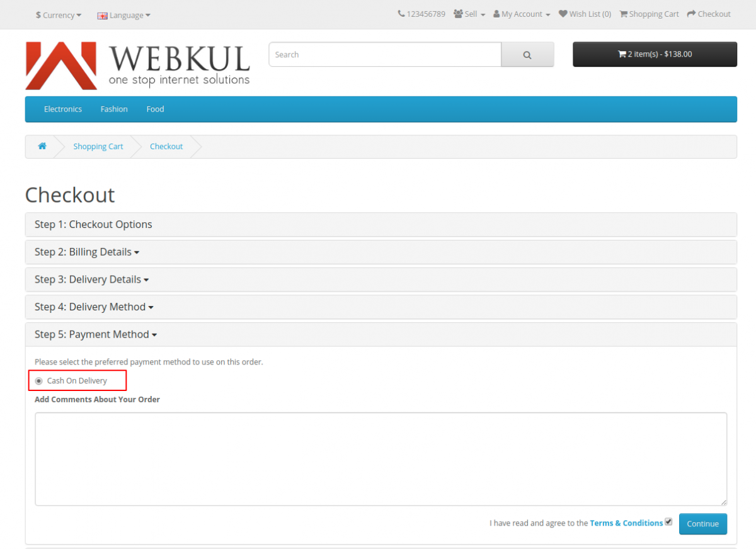Open Wish List (0) heart link
Image resolution: width=756 pixels, height=549 pixels.
point(585,14)
